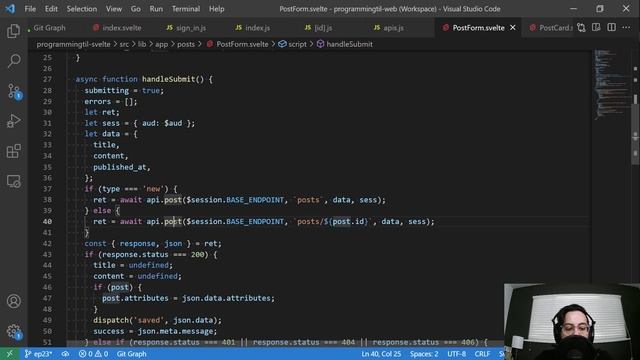Open the Run menu
Viewport: 640px width, 360px height.
tap(156, 9)
